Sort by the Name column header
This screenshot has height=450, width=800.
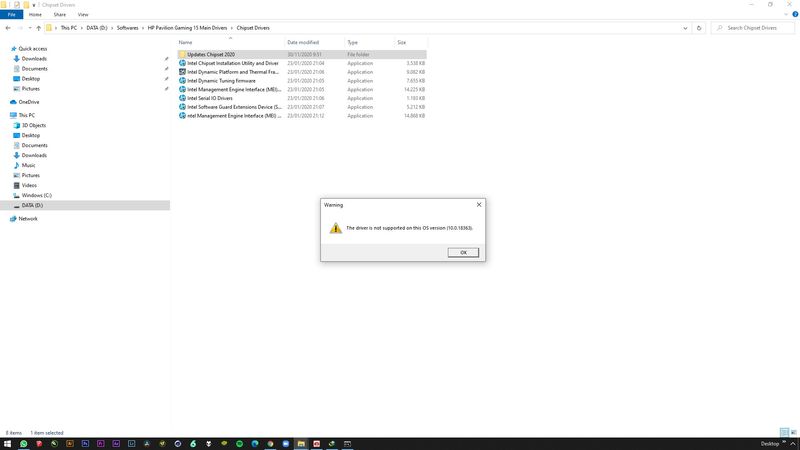pos(231,42)
